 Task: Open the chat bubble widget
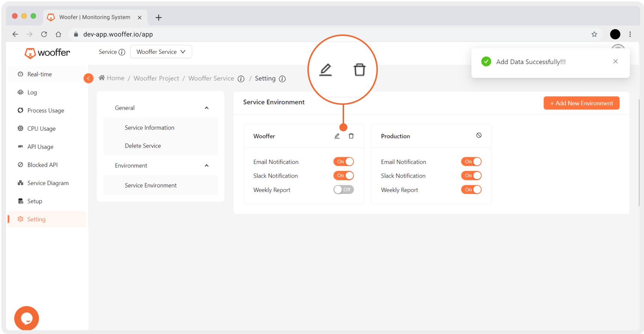[x=27, y=318]
